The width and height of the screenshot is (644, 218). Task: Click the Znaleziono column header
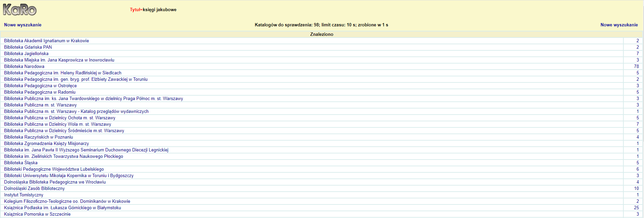pyautogui.click(x=321, y=34)
